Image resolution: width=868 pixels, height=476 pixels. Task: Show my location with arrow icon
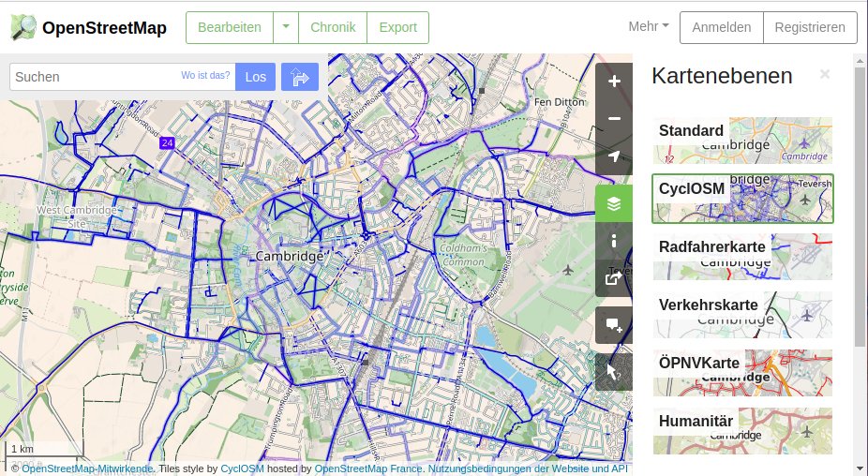614,156
